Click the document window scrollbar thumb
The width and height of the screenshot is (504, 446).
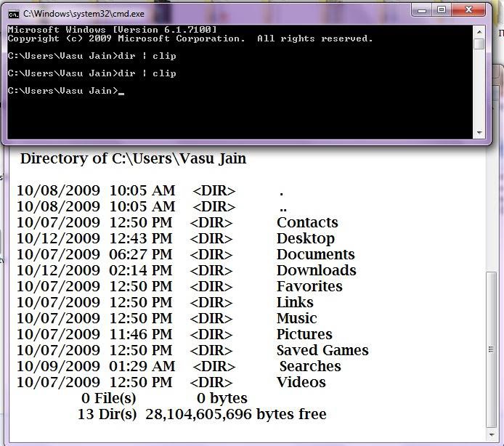(491, 349)
